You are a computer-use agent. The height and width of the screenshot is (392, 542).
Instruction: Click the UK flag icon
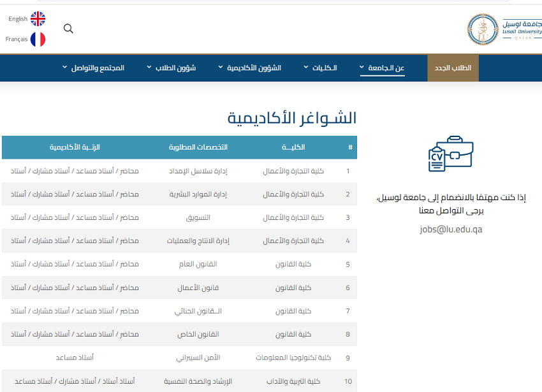(38, 19)
